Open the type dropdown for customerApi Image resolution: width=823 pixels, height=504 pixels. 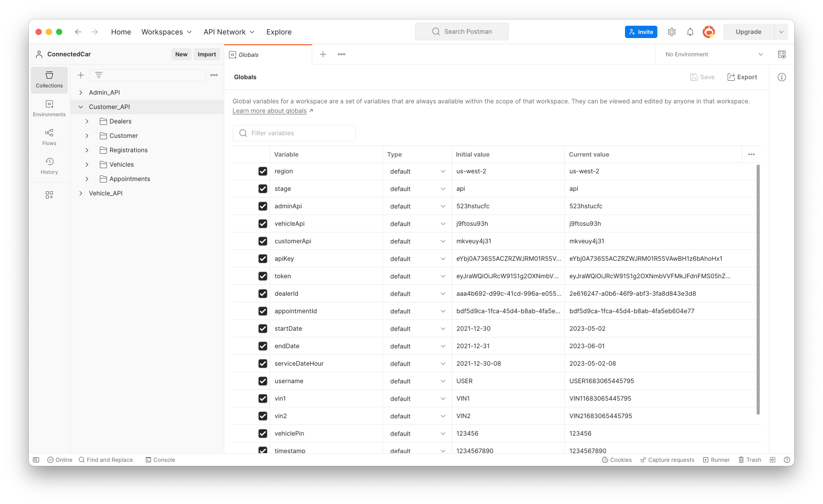point(417,241)
